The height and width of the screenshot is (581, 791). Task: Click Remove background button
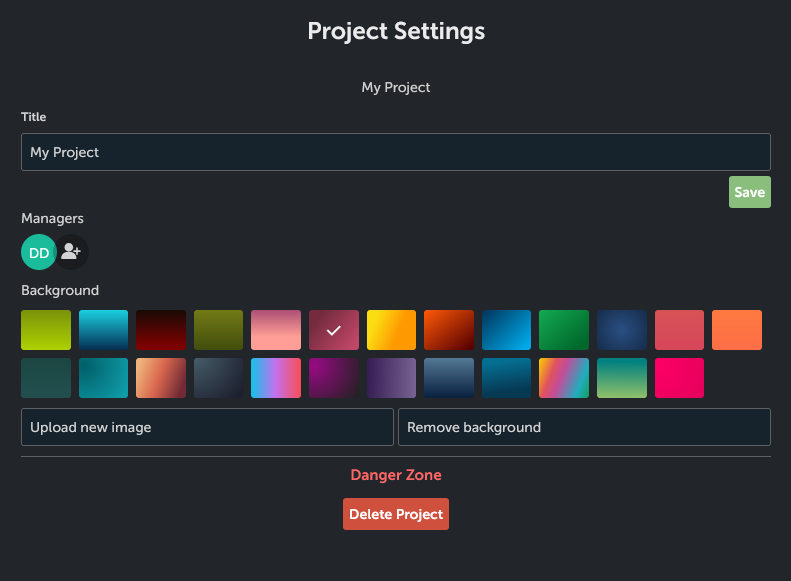584,427
